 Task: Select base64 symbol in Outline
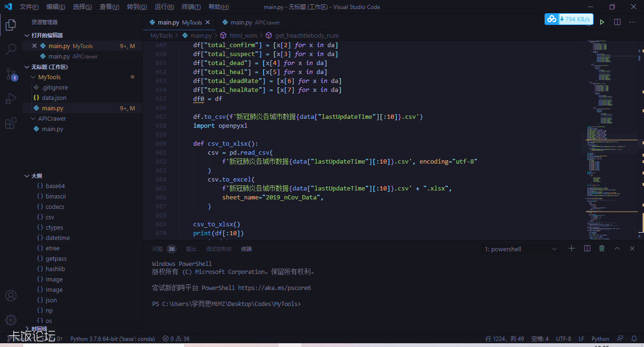pos(82,186)
